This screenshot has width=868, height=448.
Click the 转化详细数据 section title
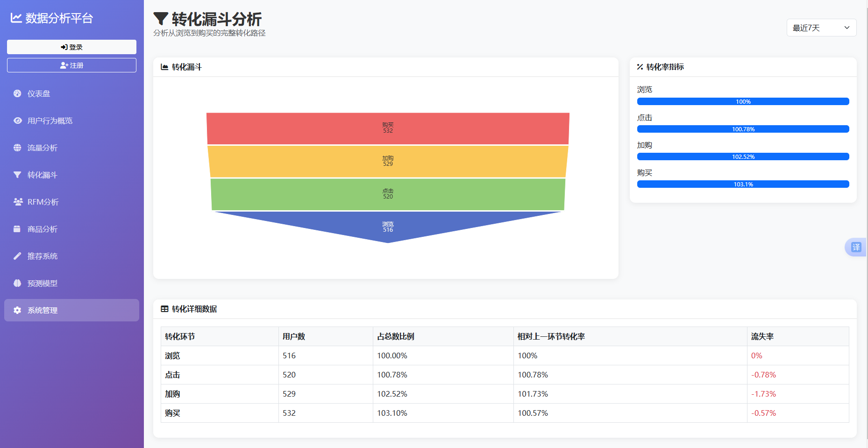(x=194, y=309)
